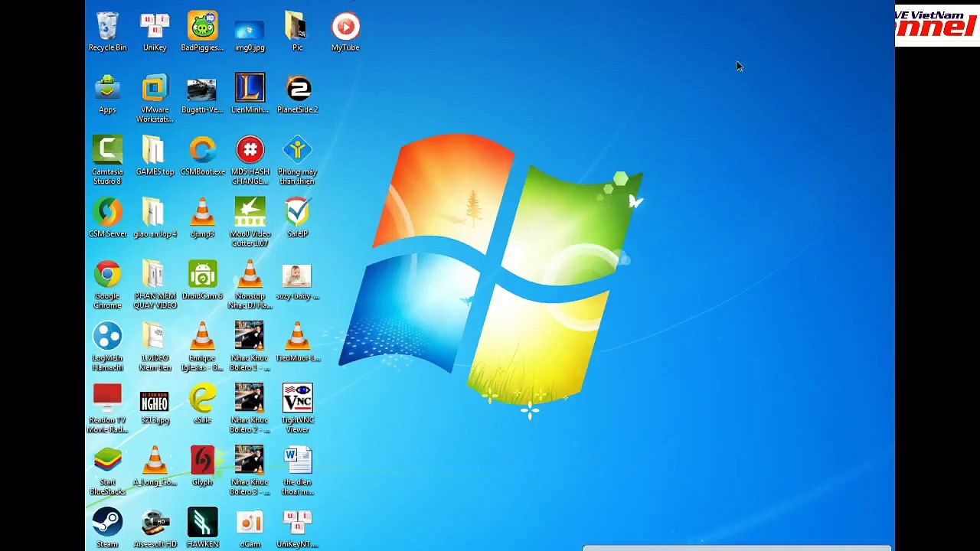Image resolution: width=980 pixels, height=551 pixels.
Task: Open the SafeIP application
Action: tap(297, 217)
